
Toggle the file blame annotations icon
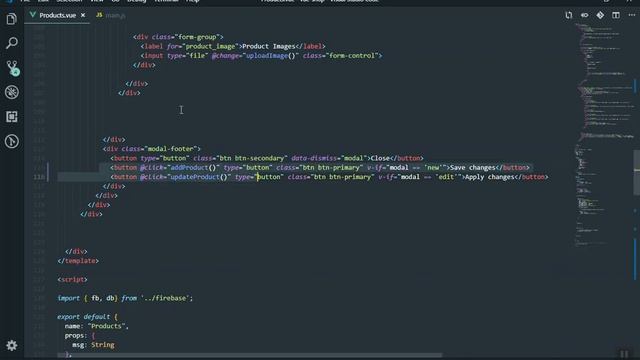point(584,15)
